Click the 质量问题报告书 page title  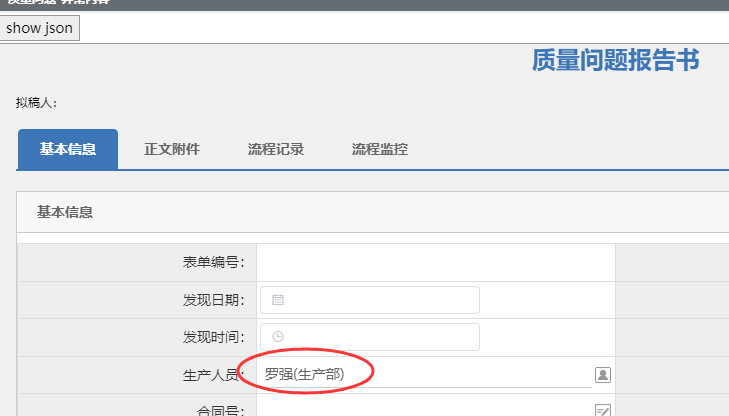615,61
